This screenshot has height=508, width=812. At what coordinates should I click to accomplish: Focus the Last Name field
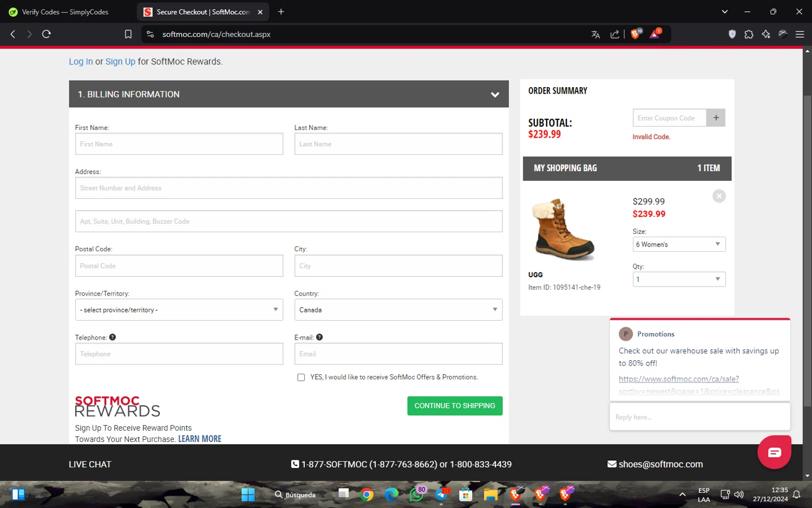pos(398,144)
